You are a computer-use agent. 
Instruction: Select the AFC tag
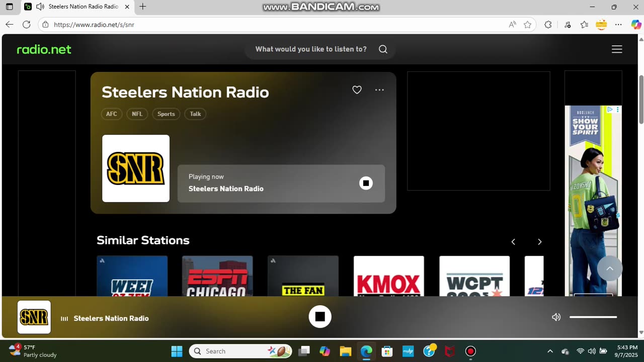click(112, 114)
